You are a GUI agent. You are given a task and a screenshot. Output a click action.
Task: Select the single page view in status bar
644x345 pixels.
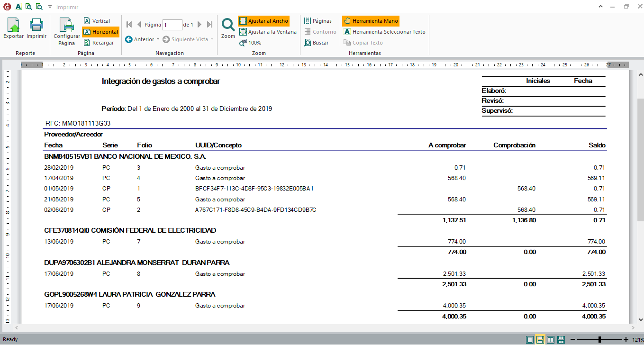click(x=529, y=339)
